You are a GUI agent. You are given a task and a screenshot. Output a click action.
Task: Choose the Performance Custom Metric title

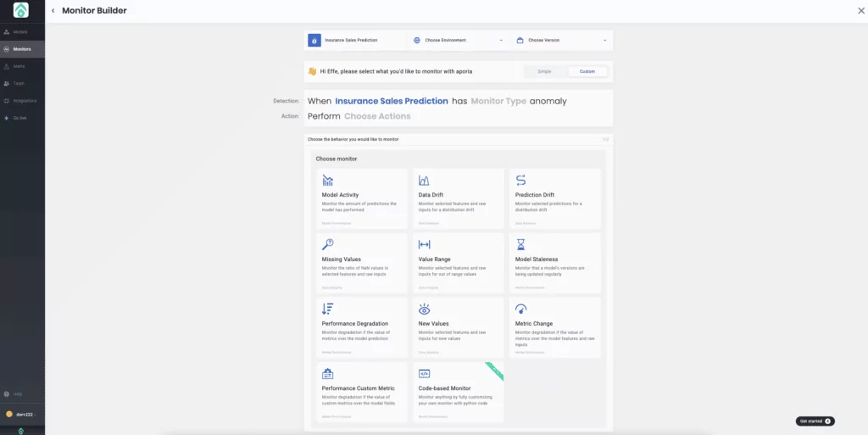359,388
